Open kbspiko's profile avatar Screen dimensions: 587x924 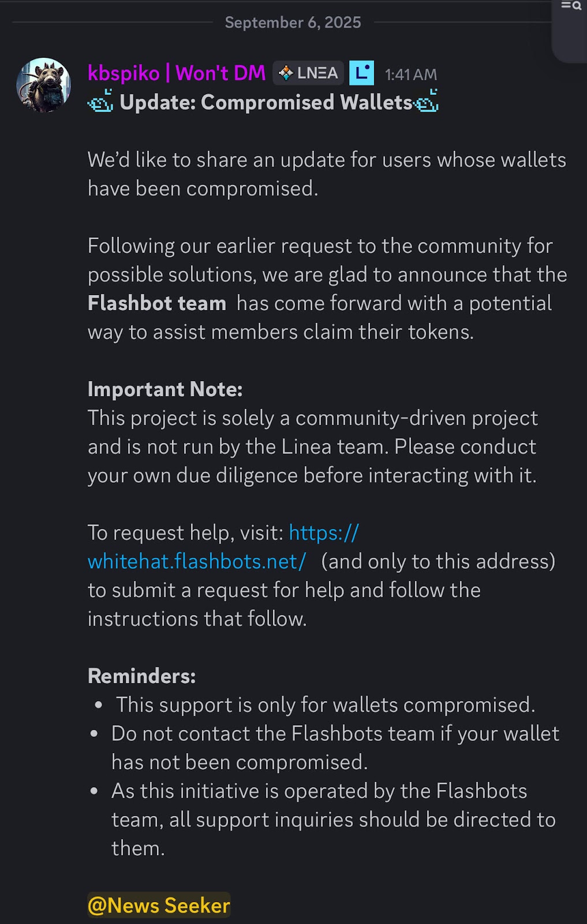tap(43, 85)
